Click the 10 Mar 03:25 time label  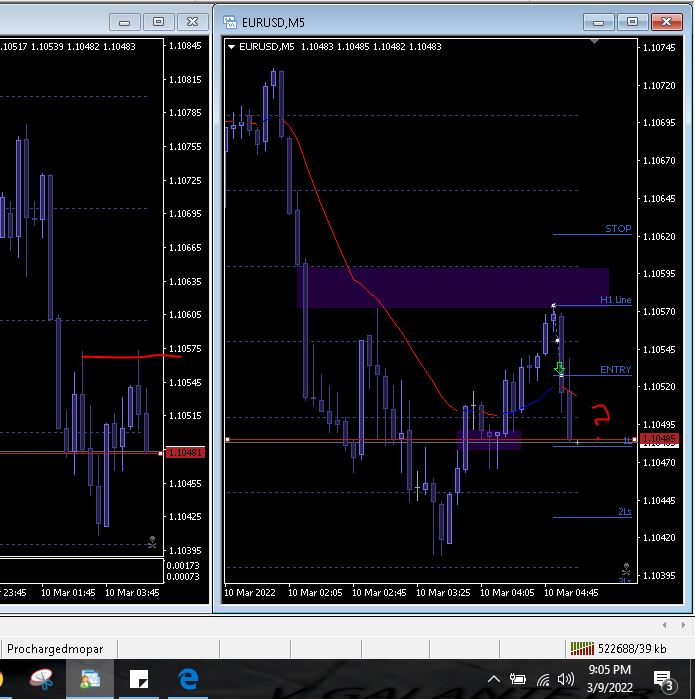pos(443,592)
